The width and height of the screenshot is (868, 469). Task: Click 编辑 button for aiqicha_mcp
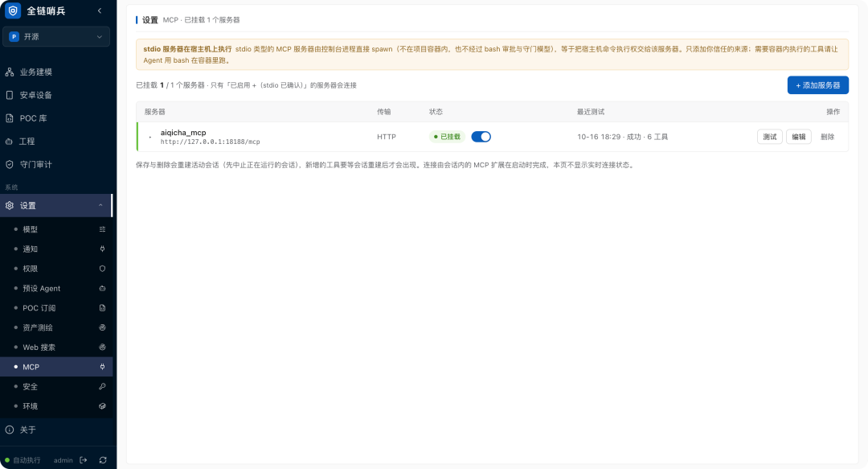798,137
